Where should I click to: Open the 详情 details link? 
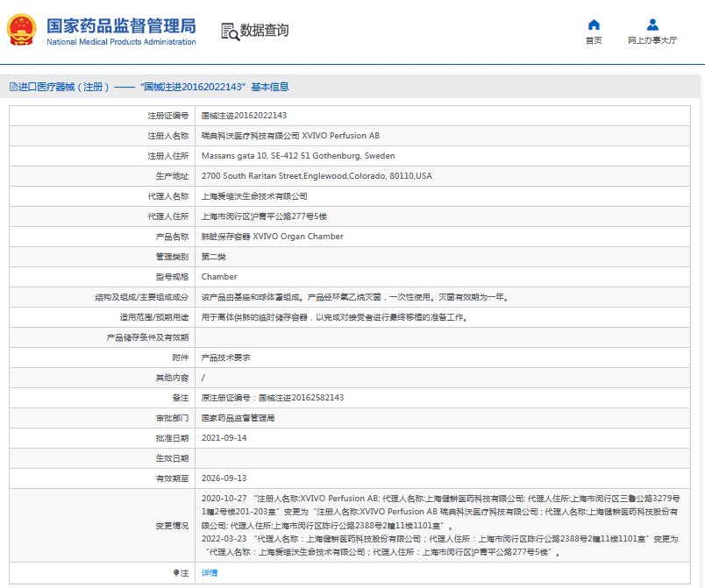210,573
